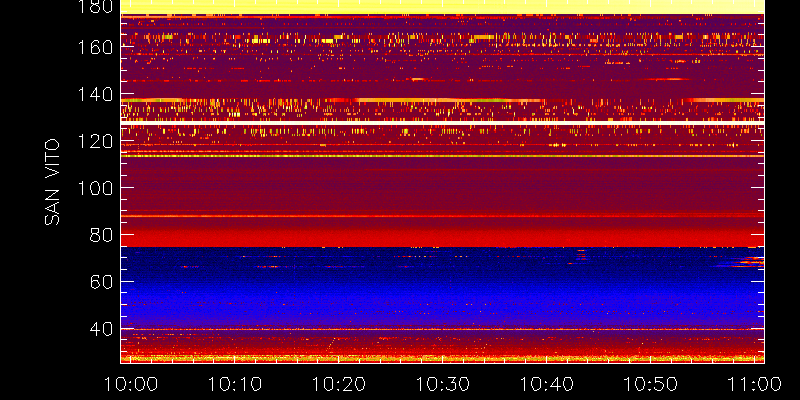Click the 160 frequency axis label
This screenshot has height=400, width=800.
[94, 47]
